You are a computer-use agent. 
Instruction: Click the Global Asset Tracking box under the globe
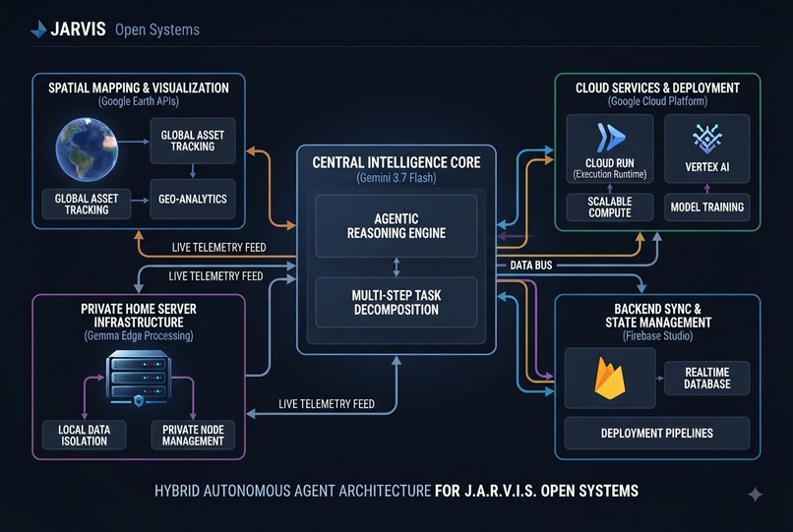[x=87, y=205]
